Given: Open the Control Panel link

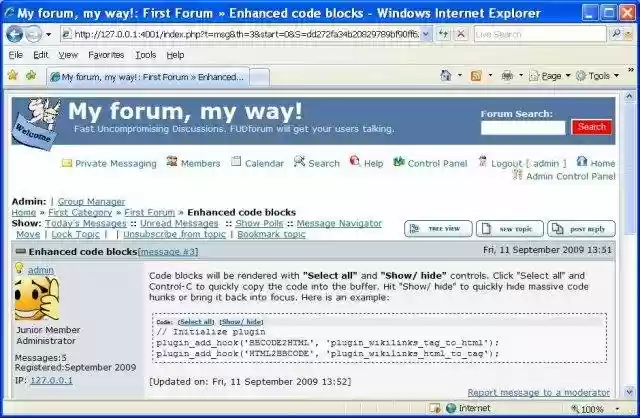Looking at the screenshot, I should 437,164.
